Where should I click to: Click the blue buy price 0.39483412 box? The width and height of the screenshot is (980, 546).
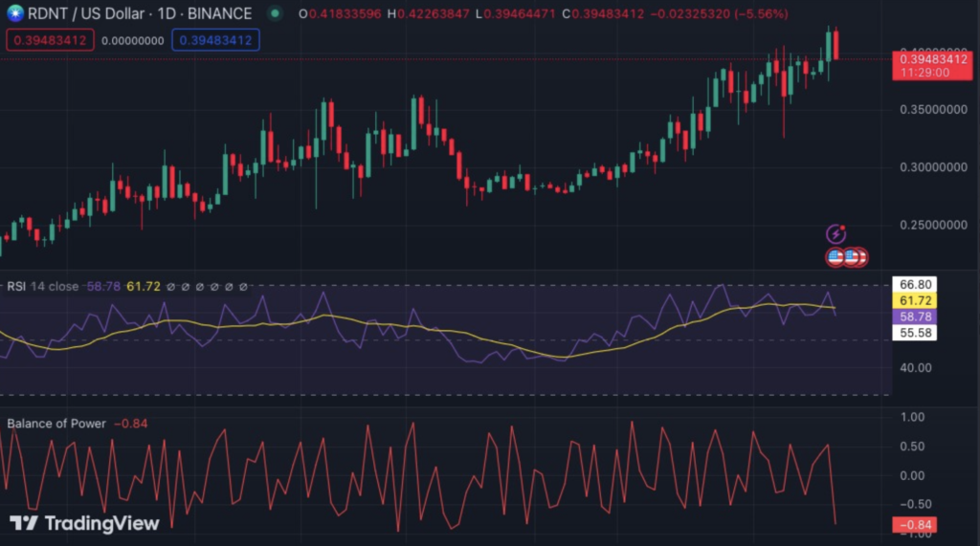pos(215,40)
